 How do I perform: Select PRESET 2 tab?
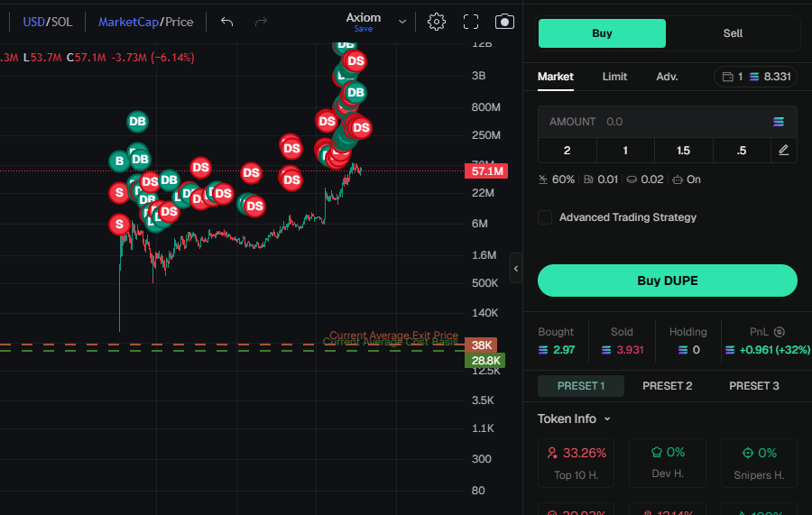pyautogui.click(x=667, y=386)
